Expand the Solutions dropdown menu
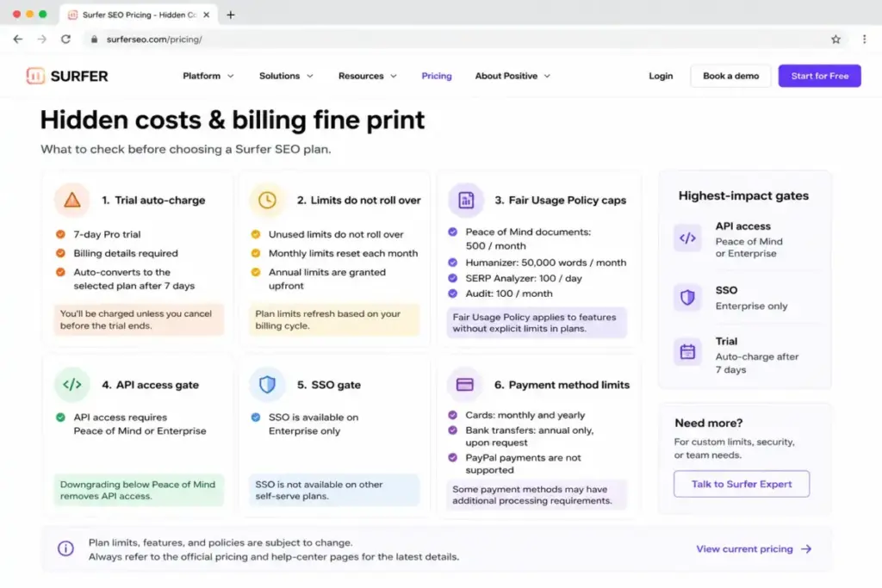The height and width of the screenshot is (588, 882). click(286, 76)
